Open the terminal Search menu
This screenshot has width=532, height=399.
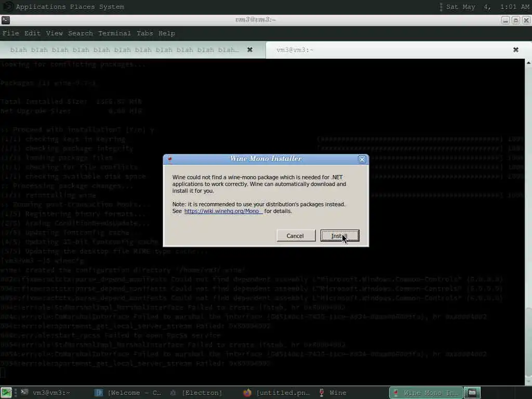click(x=81, y=33)
